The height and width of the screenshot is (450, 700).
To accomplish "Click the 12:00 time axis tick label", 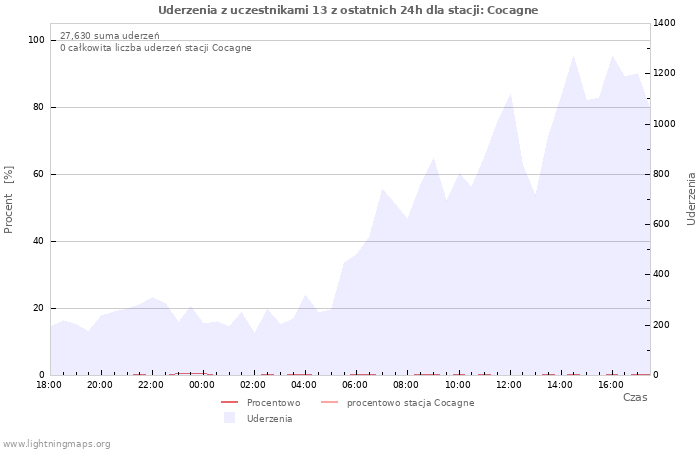I will (508, 384).
